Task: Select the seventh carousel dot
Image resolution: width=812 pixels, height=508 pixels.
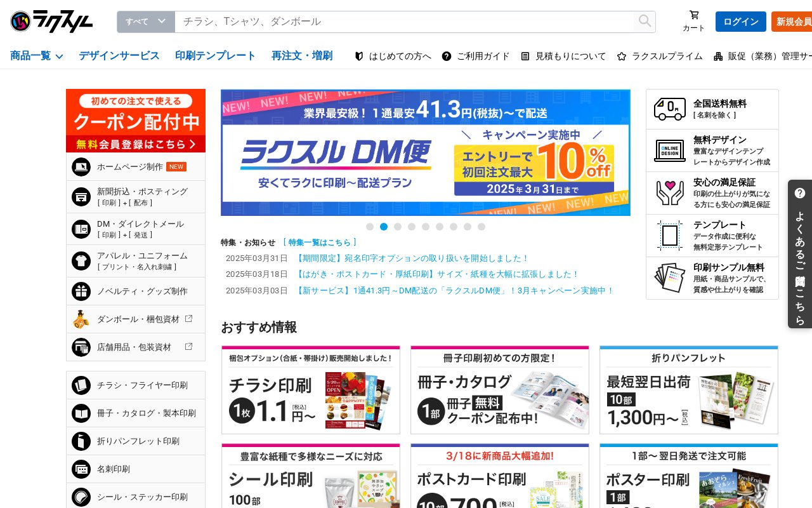Action: 454,227
